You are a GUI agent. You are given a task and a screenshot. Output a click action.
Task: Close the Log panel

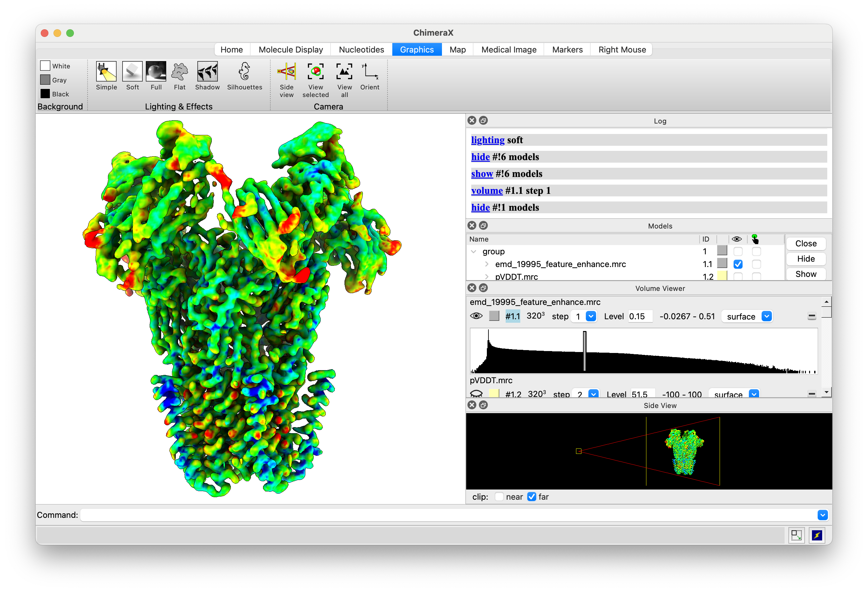tap(472, 121)
